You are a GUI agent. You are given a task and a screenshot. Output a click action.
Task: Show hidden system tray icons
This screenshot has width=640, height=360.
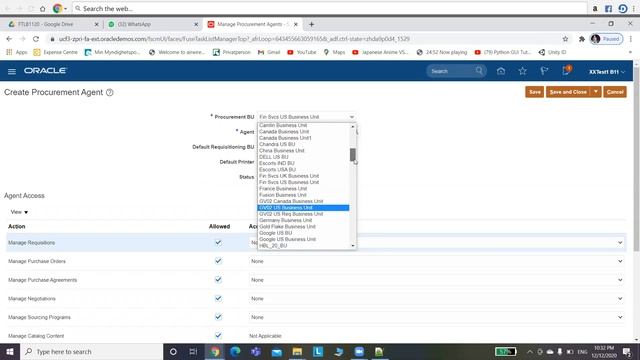pos(529,351)
